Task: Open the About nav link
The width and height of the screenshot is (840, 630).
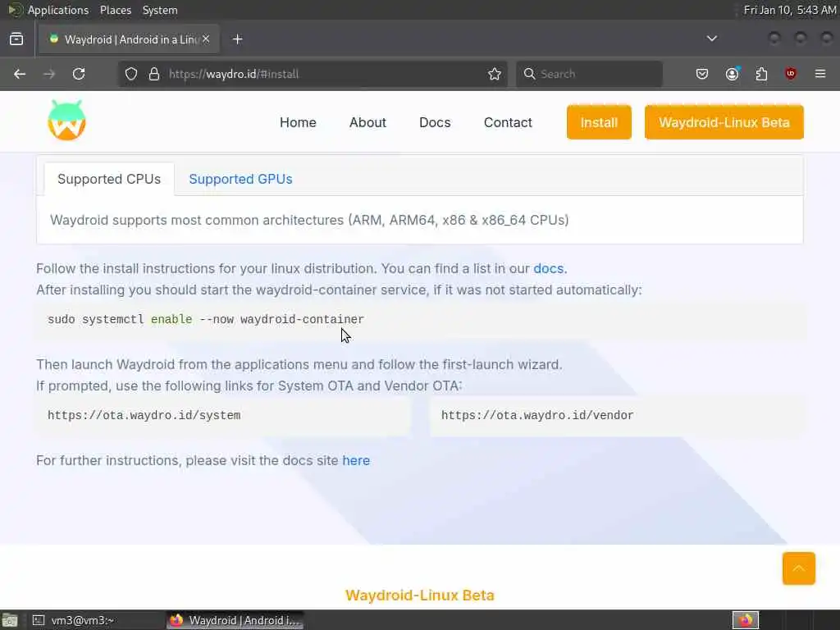Action: [x=367, y=123]
